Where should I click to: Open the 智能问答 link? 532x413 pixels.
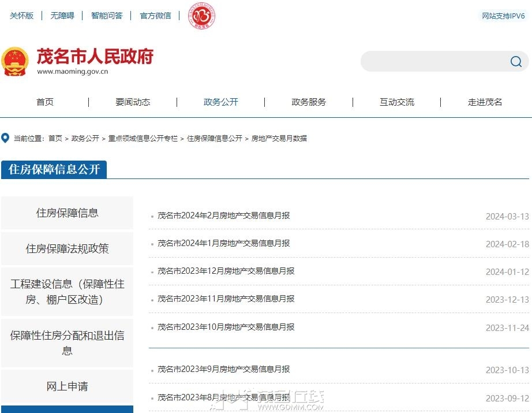point(107,16)
